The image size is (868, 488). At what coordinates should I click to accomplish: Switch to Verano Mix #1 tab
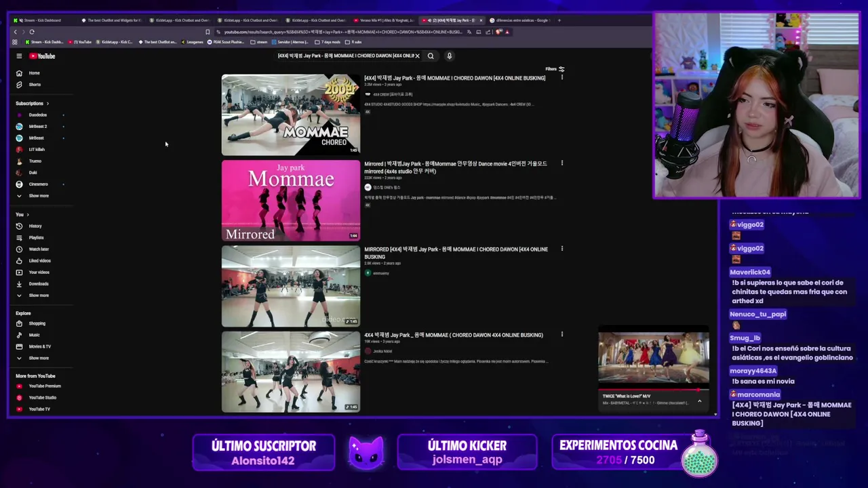coord(383,20)
